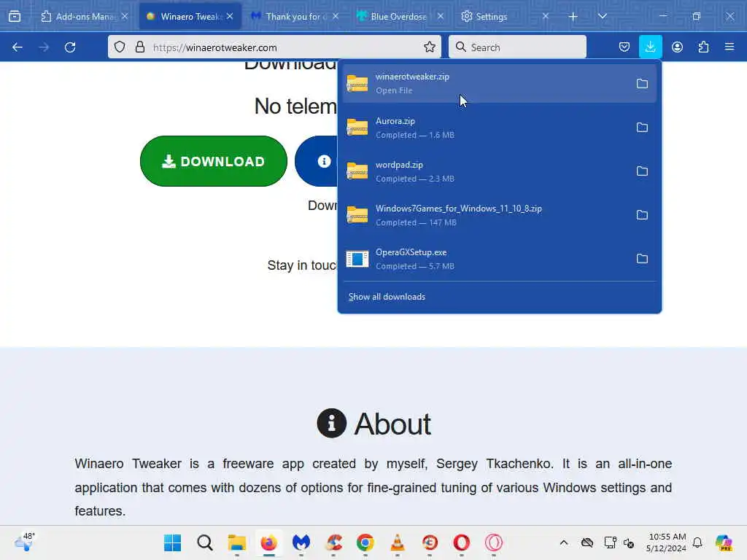Expand the list all tabs chevron
The image size is (747, 560).
(603, 17)
